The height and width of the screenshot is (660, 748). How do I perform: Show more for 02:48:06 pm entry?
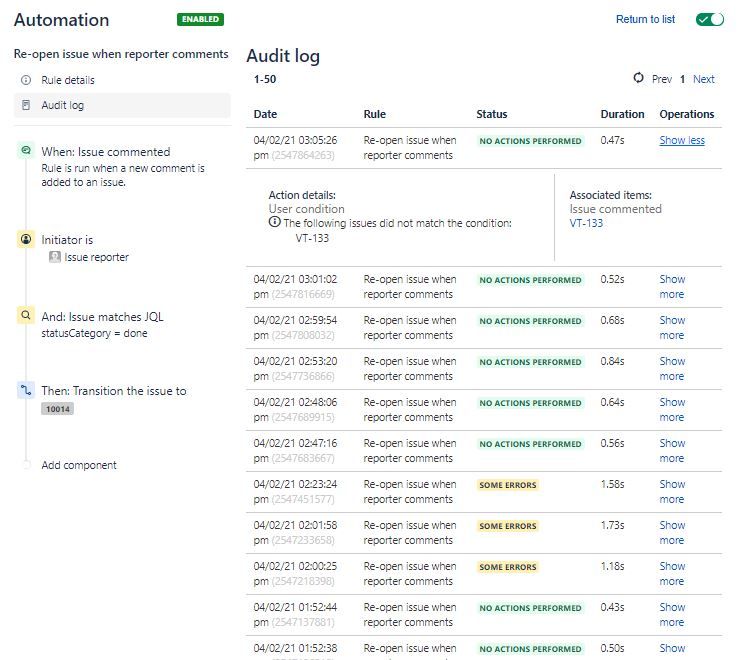(x=672, y=410)
